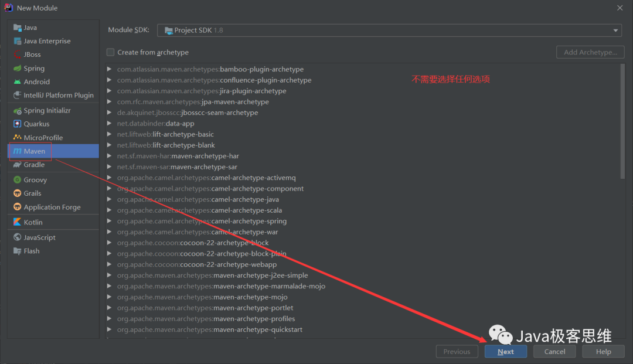
Task: Select maven-archetype-marmalade-mojo archetype
Action: (x=221, y=286)
